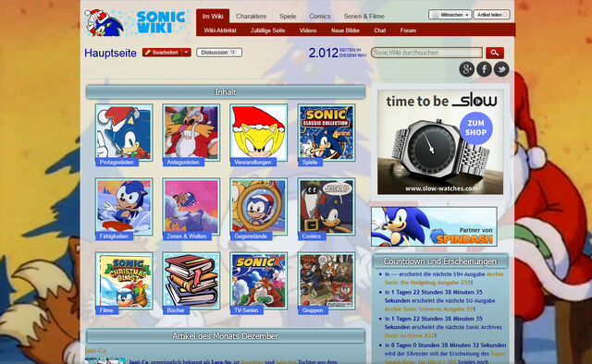Viewport: 592px width, 364px height.
Task: Open the Partner von Spindash banner
Action: click(434, 226)
